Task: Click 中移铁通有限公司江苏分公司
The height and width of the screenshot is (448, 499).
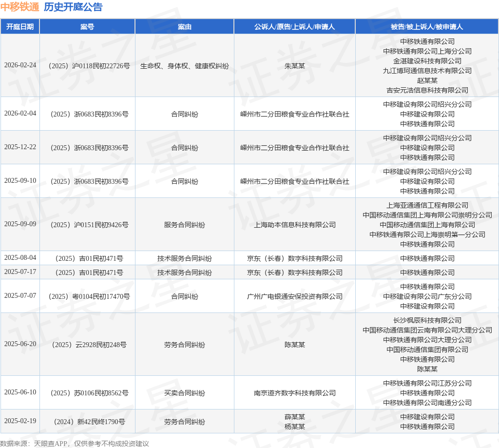Action: click(427, 383)
